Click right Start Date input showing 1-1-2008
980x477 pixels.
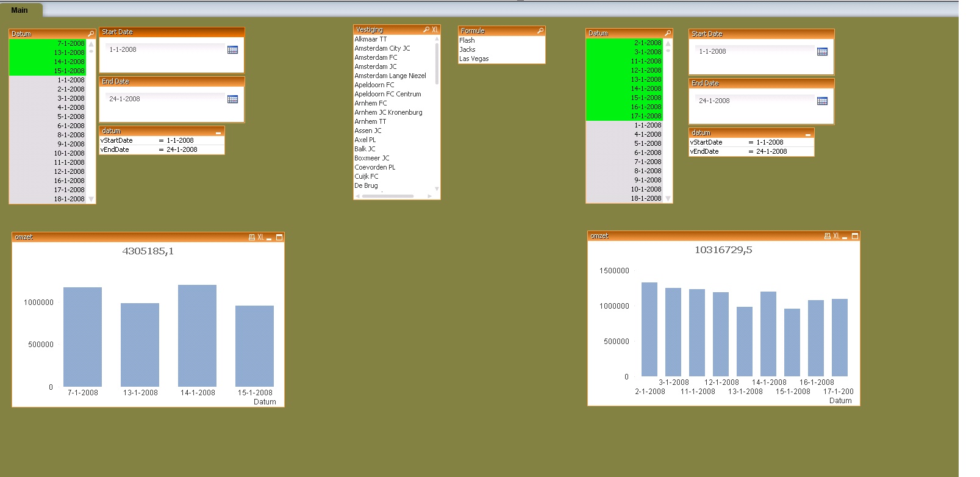(x=754, y=51)
